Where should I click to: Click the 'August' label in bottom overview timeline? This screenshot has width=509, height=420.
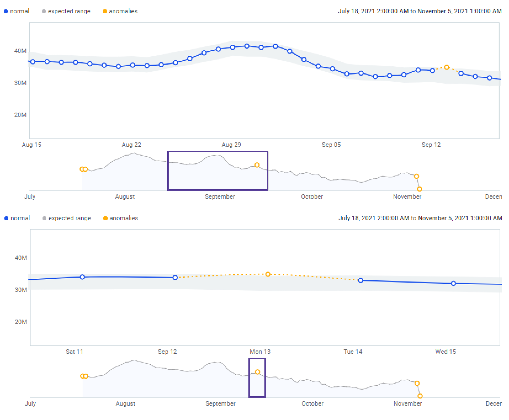tap(125, 404)
